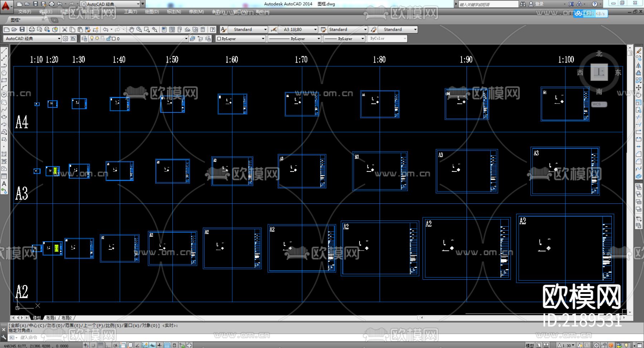Open the 文件(F) menu

pos(25,12)
